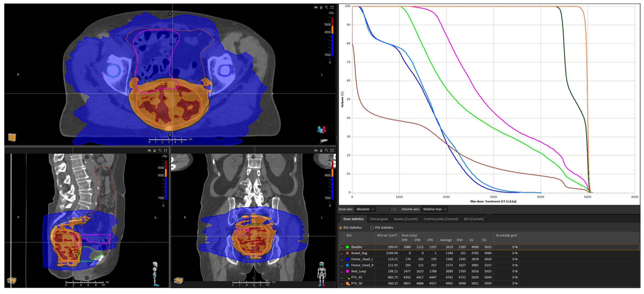
Task: Open the Control points (Current) tab
Action: (441, 219)
